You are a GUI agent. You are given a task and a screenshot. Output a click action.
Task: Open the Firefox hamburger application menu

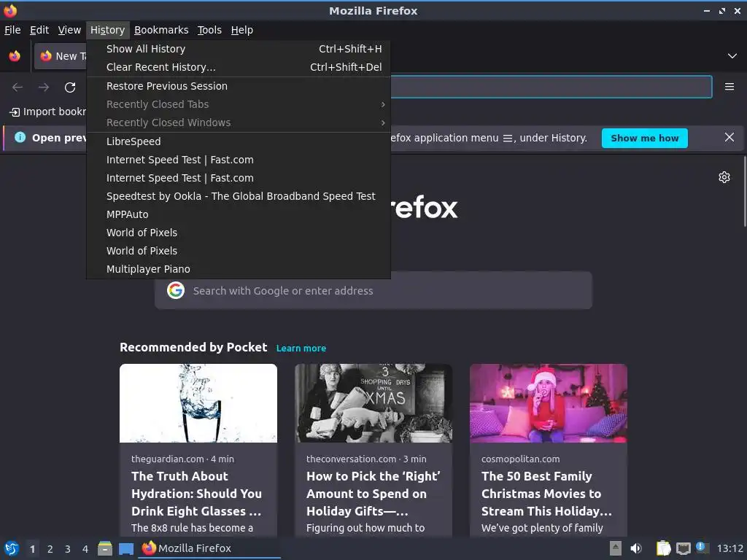coord(729,87)
